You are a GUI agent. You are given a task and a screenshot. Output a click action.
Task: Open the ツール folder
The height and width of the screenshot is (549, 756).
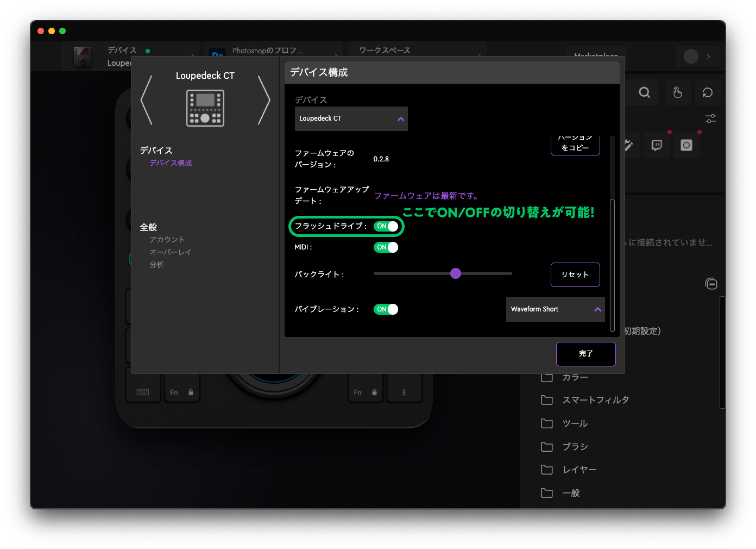coord(564,423)
